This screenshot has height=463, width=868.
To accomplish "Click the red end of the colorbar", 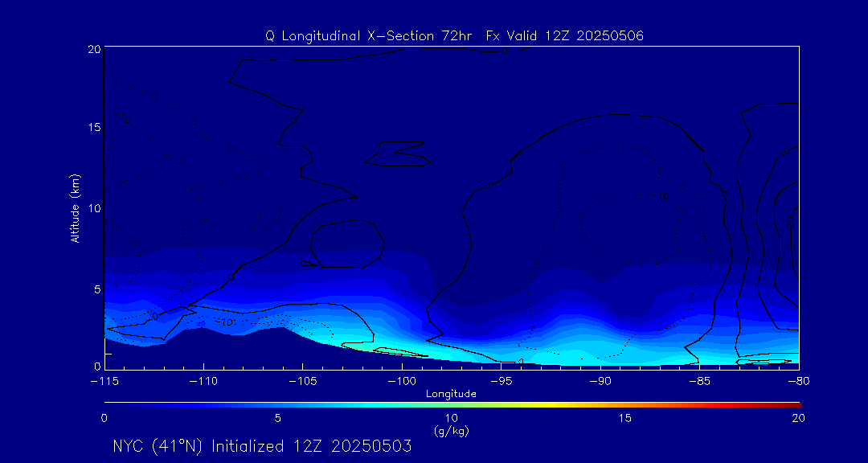I will (x=796, y=404).
